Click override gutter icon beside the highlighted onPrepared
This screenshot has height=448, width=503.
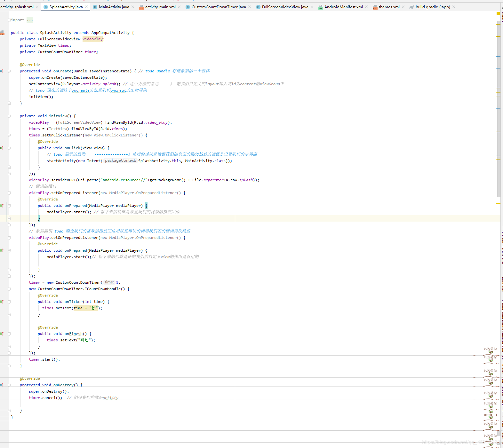[x=2, y=206]
